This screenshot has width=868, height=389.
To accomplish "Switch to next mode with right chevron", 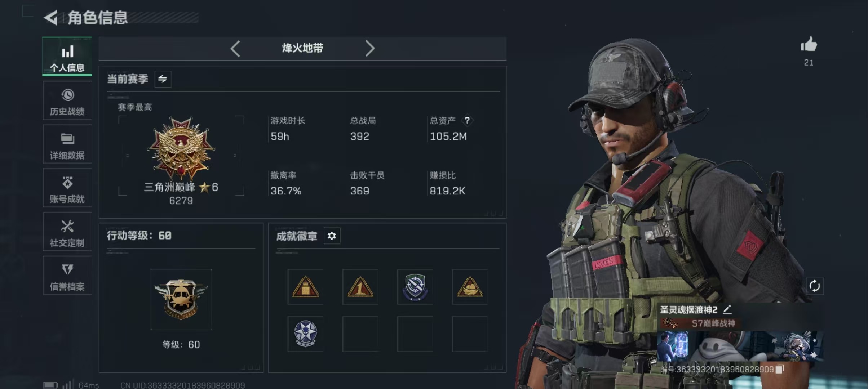I will tap(370, 48).
